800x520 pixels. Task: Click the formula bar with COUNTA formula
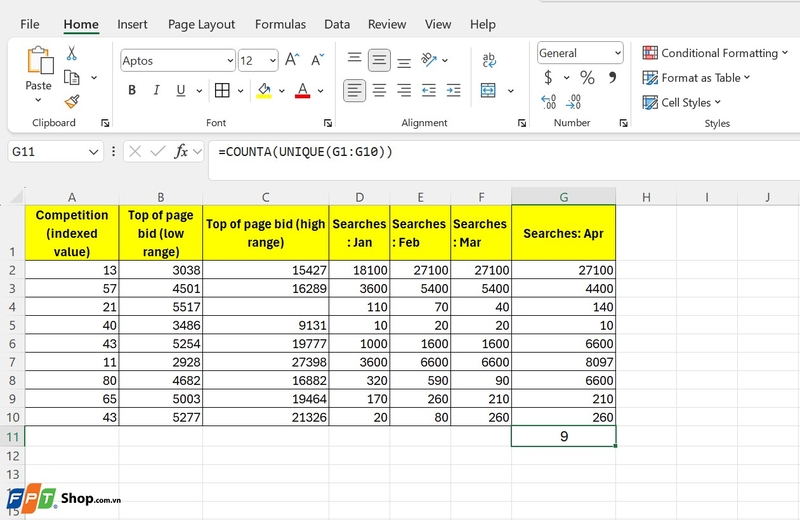click(x=504, y=161)
